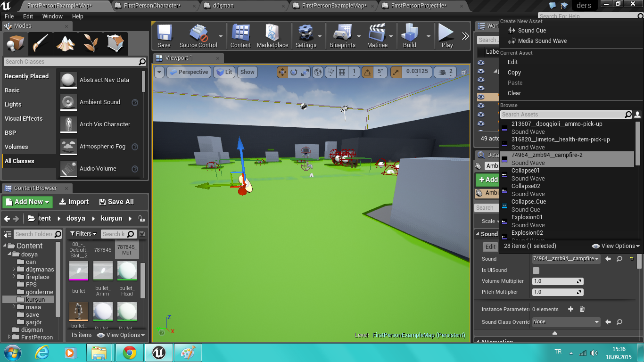Screen dimensions: 644x362
Task: Open the Marketplace from the toolbar
Action: (272, 36)
